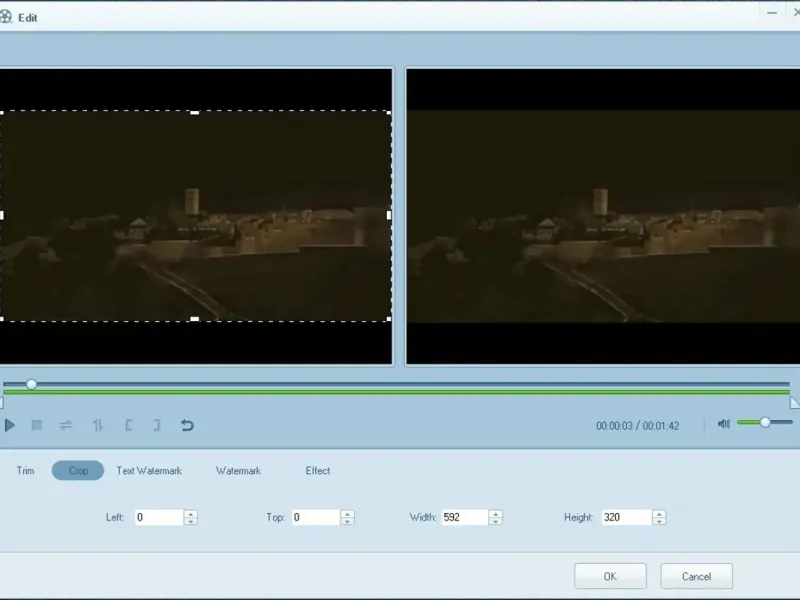The width and height of the screenshot is (800, 600).
Task: Switch to the Effect tab
Action: click(x=318, y=471)
